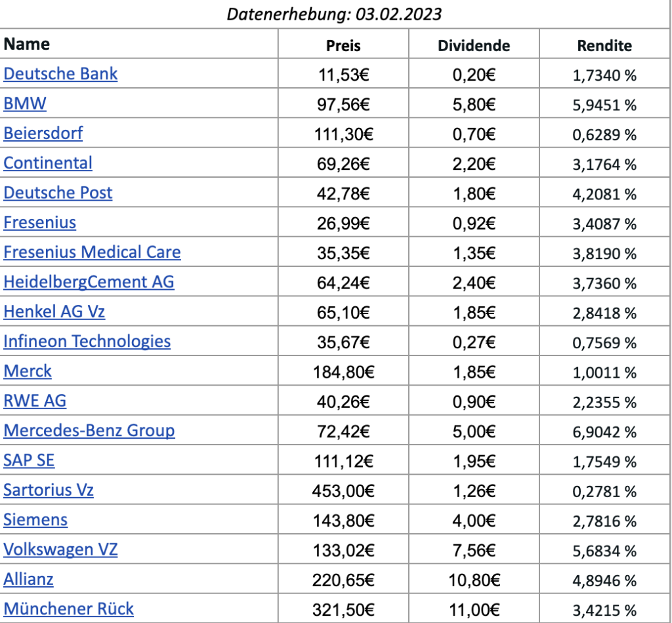
Task: Click BMW dividend 5,80€
Action: (x=474, y=105)
